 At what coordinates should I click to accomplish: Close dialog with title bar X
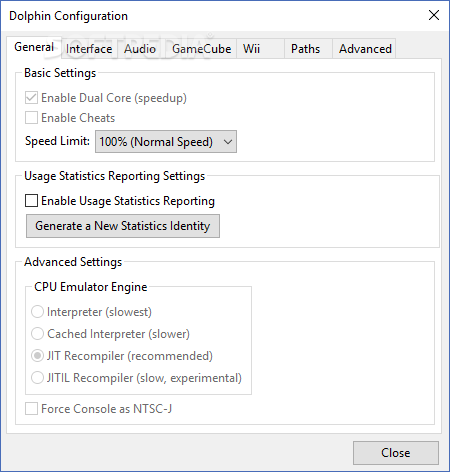point(434,15)
